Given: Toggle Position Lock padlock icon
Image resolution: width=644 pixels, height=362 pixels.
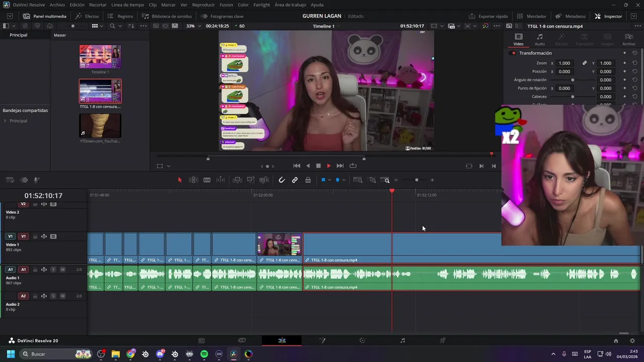Looking at the screenshot, I should (308, 180).
